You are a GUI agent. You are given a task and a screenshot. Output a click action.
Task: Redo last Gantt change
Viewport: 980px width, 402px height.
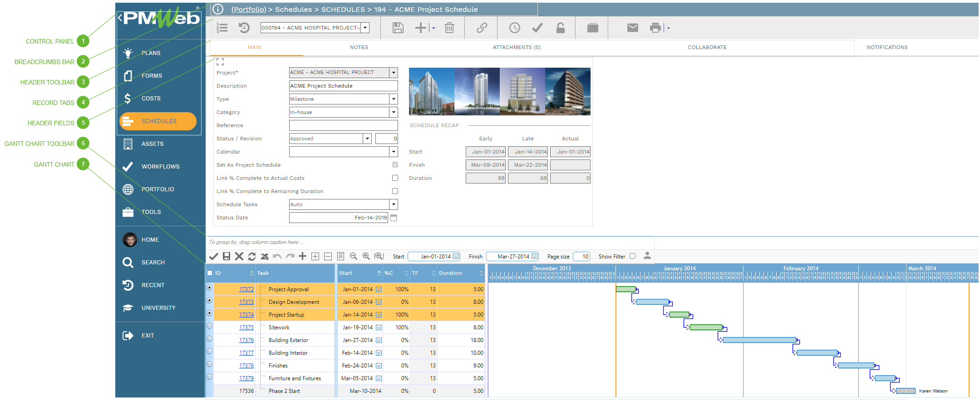pyautogui.click(x=290, y=256)
